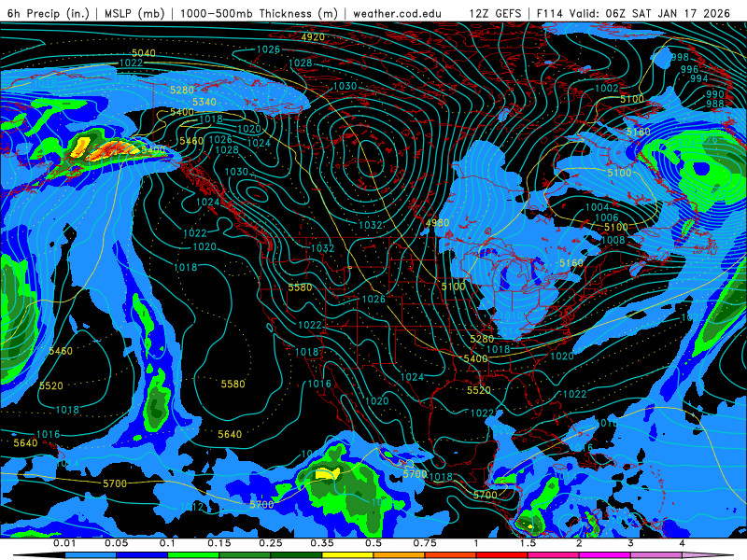Click the '988' isobar label
The image size is (747, 560).
[715, 104]
